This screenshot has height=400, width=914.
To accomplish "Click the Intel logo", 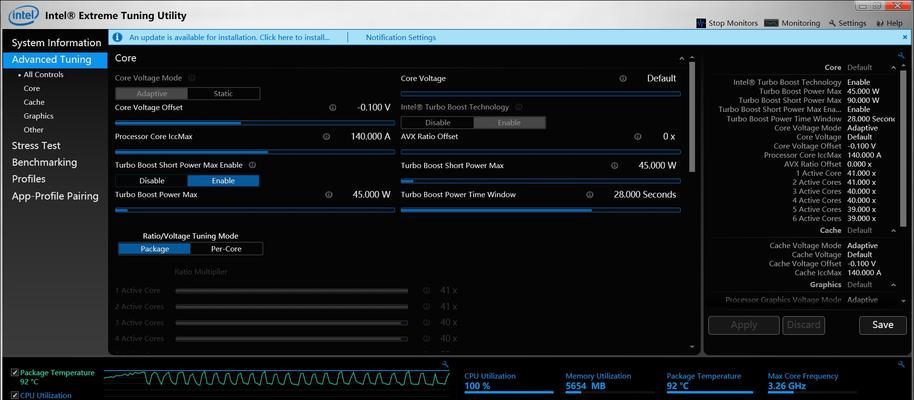I will pos(24,16).
